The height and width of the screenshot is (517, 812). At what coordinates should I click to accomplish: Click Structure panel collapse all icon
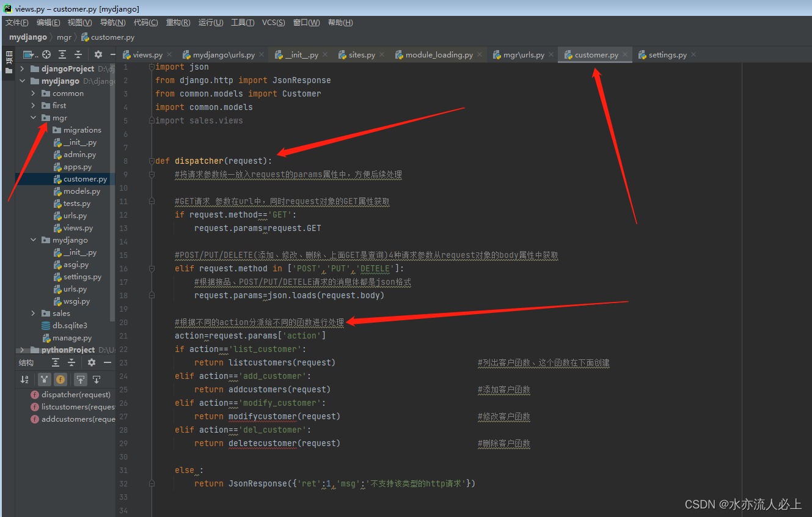tap(71, 362)
